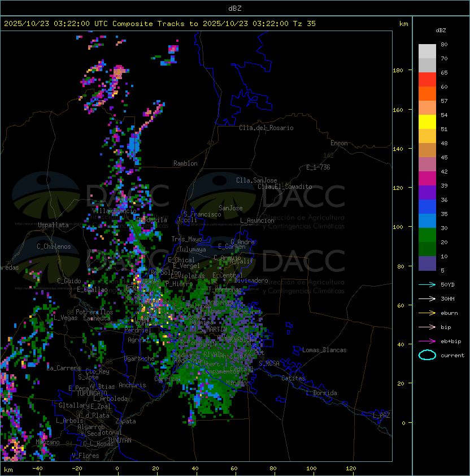
Task: Click the 'Carrizal' map label
Action: 168,379
